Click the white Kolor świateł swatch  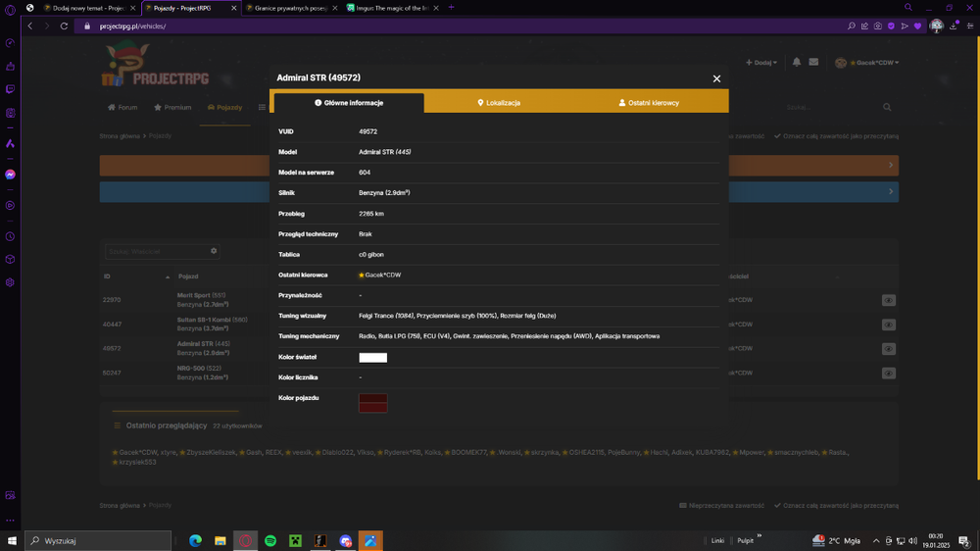click(373, 358)
